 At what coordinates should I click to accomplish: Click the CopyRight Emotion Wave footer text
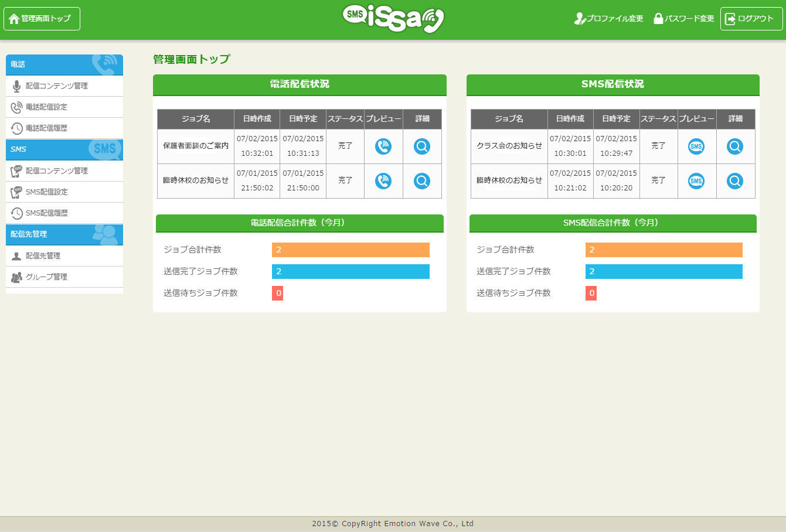pos(393,524)
